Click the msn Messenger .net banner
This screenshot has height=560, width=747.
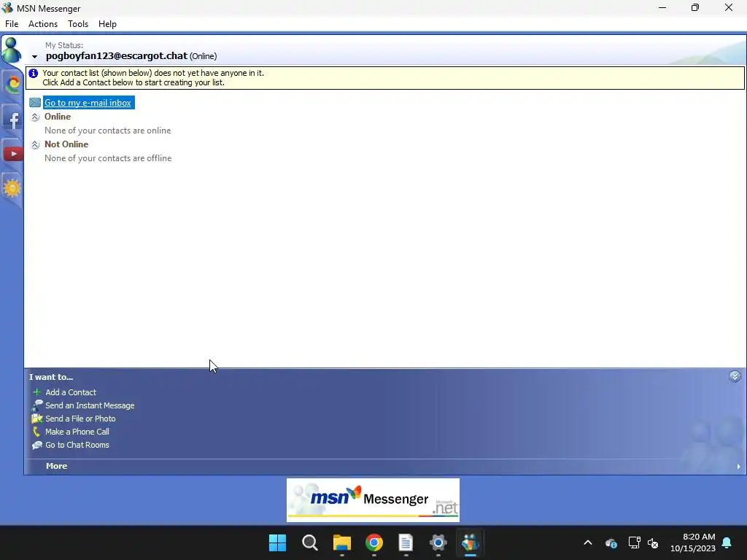pyautogui.click(x=373, y=500)
